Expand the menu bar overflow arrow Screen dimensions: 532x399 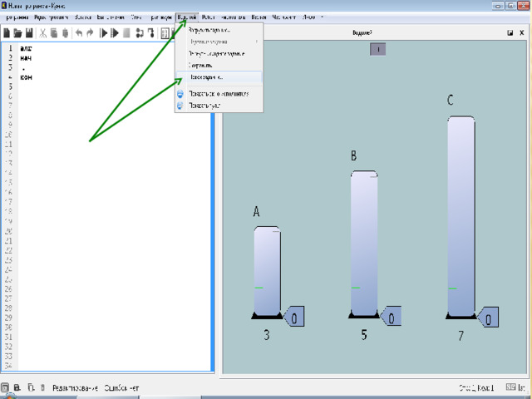click(323, 17)
